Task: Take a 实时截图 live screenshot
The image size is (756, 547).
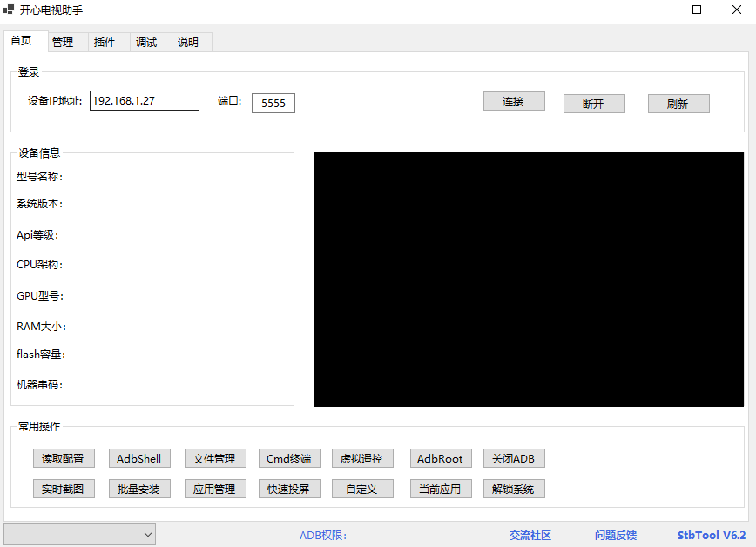Action: pos(64,489)
